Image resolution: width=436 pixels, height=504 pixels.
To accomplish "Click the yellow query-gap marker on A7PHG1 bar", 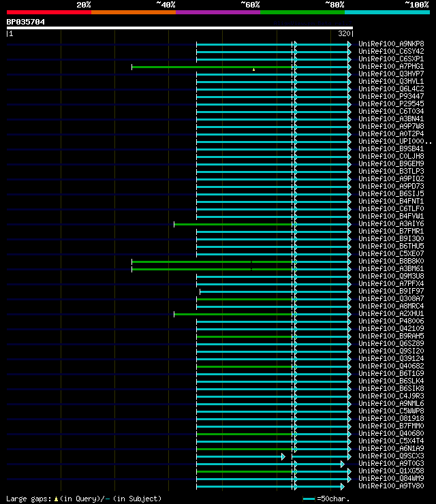I will [x=253, y=69].
